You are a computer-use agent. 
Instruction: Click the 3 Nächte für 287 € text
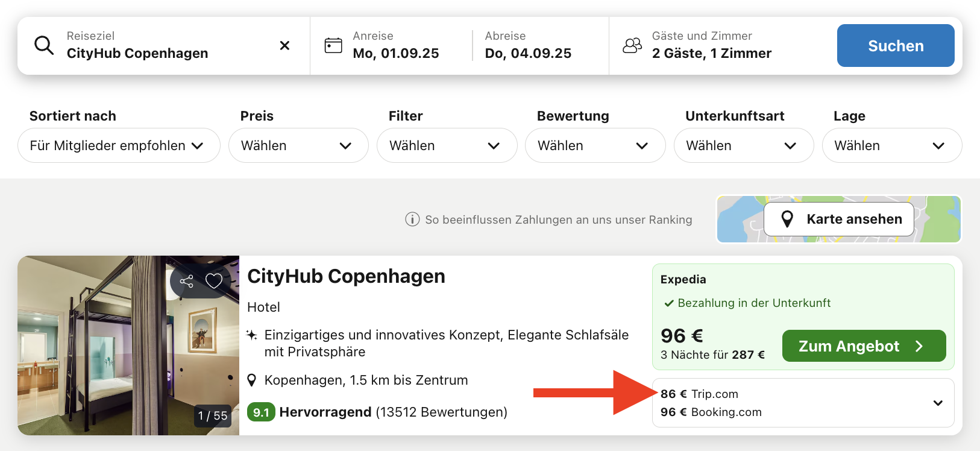(x=712, y=355)
